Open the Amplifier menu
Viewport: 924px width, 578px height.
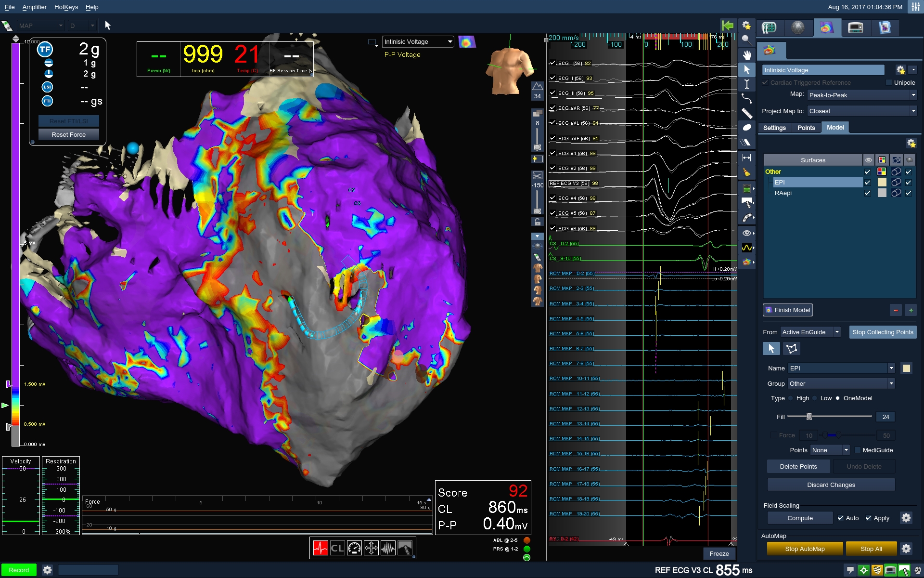[34, 7]
